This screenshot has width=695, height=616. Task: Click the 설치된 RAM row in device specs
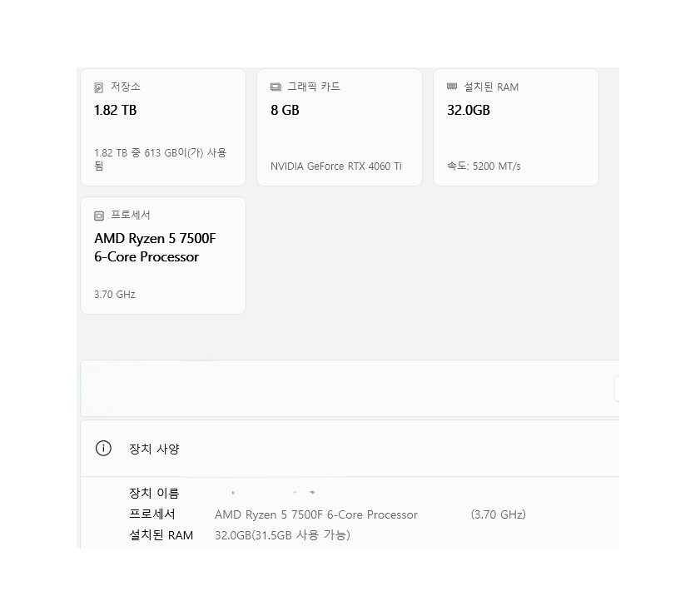(161, 535)
